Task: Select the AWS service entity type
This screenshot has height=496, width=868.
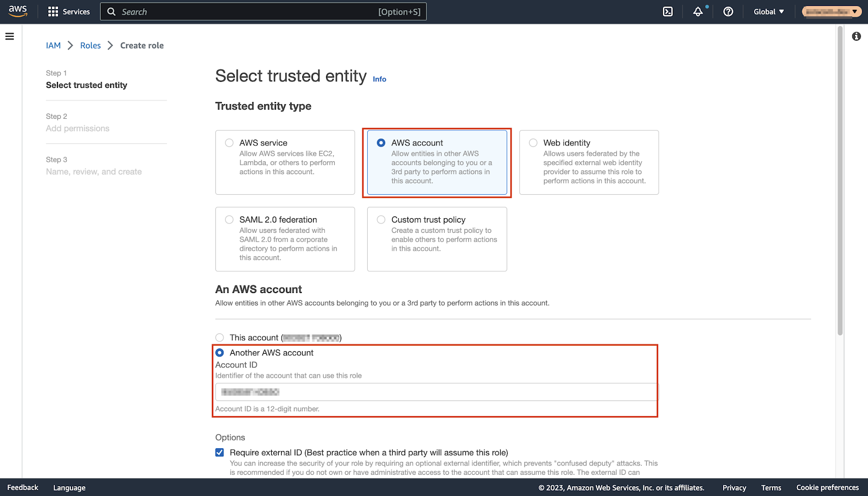Action: click(229, 143)
